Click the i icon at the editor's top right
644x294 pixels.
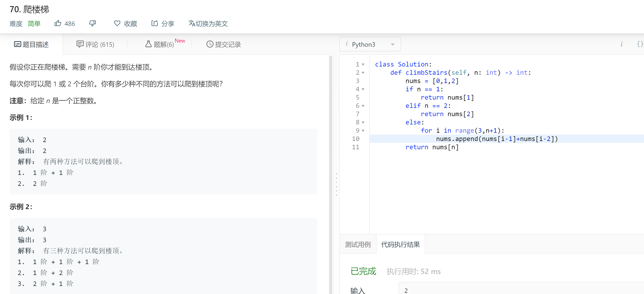click(x=622, y=44)
